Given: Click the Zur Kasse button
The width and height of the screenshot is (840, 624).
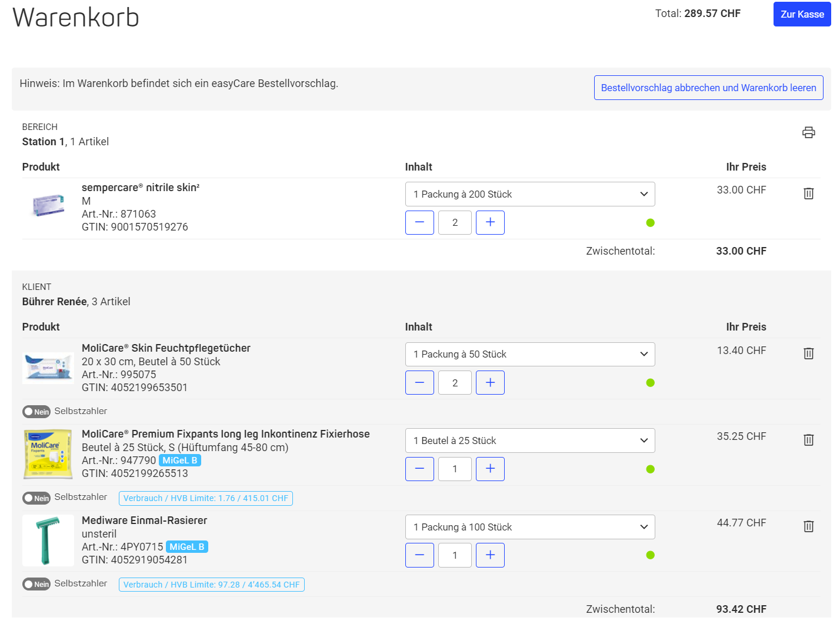Looking at the screenshot, I should coord(802,14).
